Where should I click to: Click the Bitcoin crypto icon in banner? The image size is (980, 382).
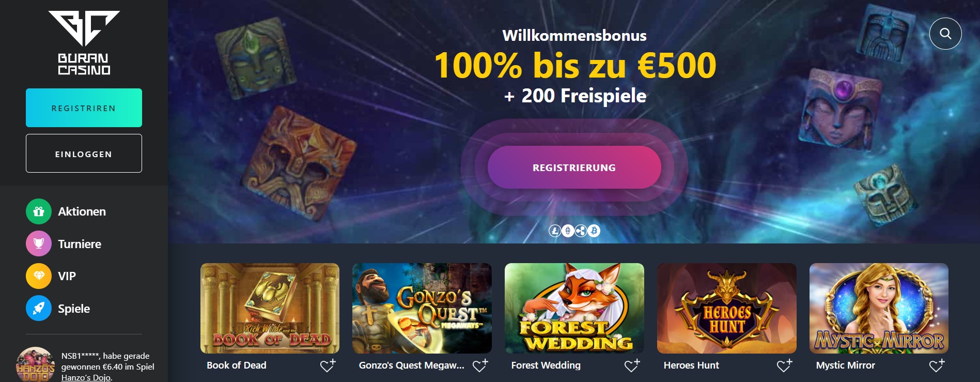point(594,231)
